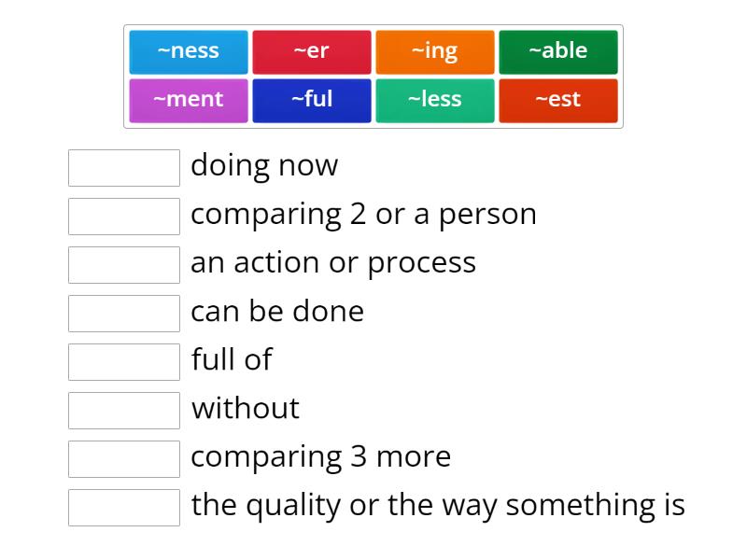Viewport: 747px width, 560px height.
Task: Click the 'without' definition text
Action: (246, 408)
